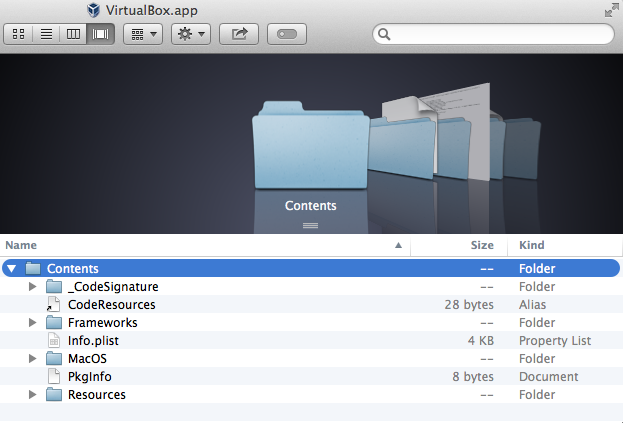
Task: Click the Edit Tags toggle button
Action: [287, 34]
